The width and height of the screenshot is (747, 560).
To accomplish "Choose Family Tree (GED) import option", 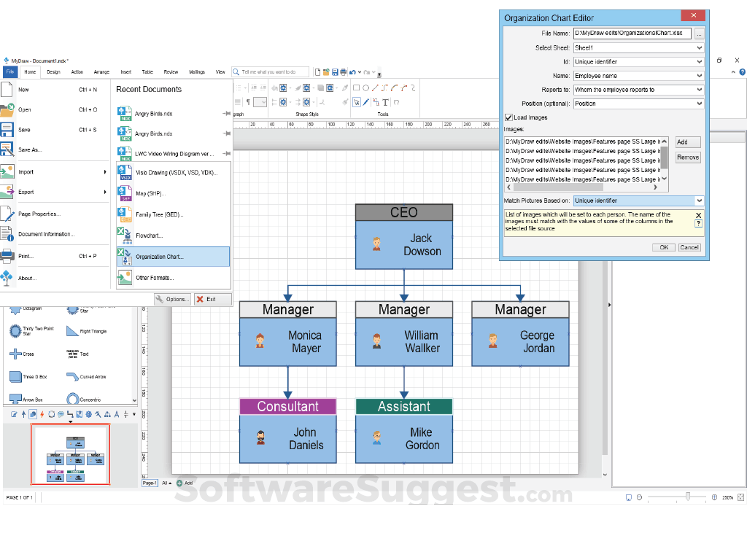I will tap(173, 214).
